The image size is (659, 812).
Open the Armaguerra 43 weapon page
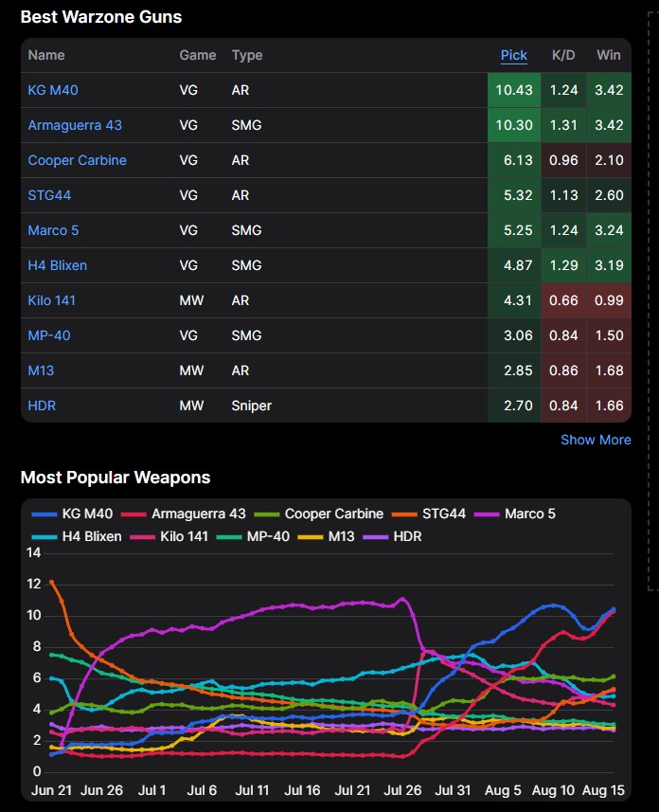pyautogui.click(x=75, y=125)
